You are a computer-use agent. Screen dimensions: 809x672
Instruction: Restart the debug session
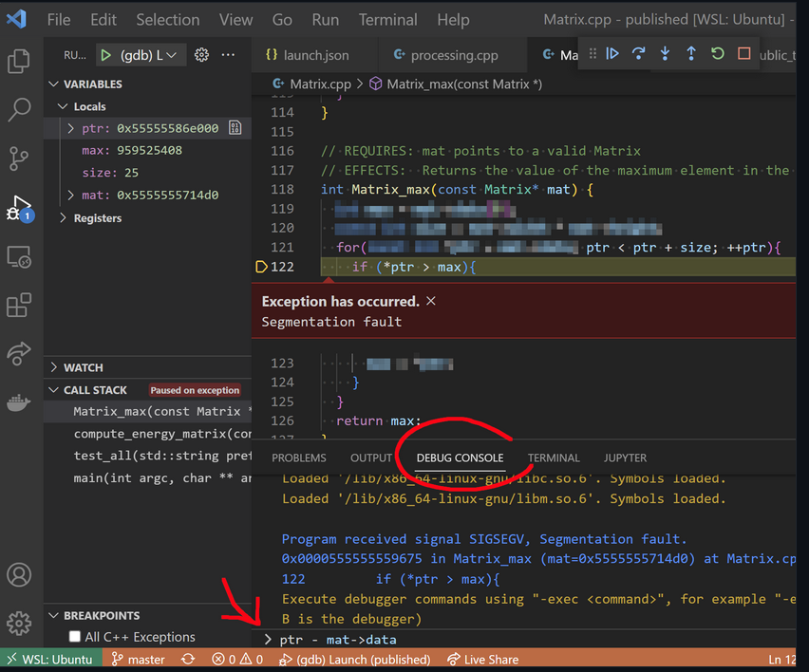click(718, 54)
